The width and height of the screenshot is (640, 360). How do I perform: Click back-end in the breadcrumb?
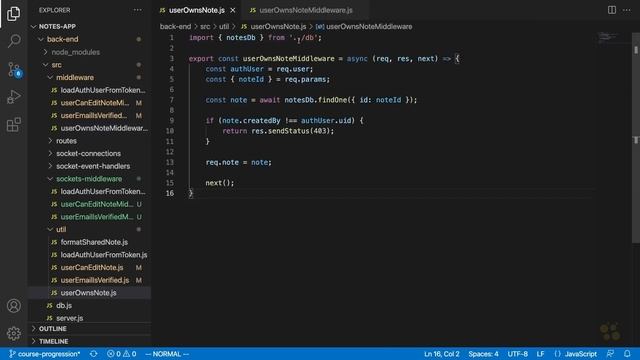coord(176,27)
